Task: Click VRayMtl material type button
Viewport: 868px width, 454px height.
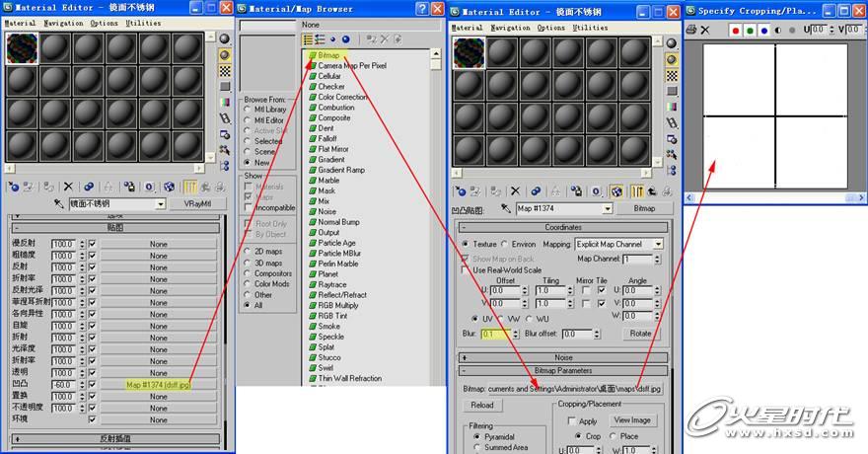Action: pyautogui.click(x=197, y=203)
